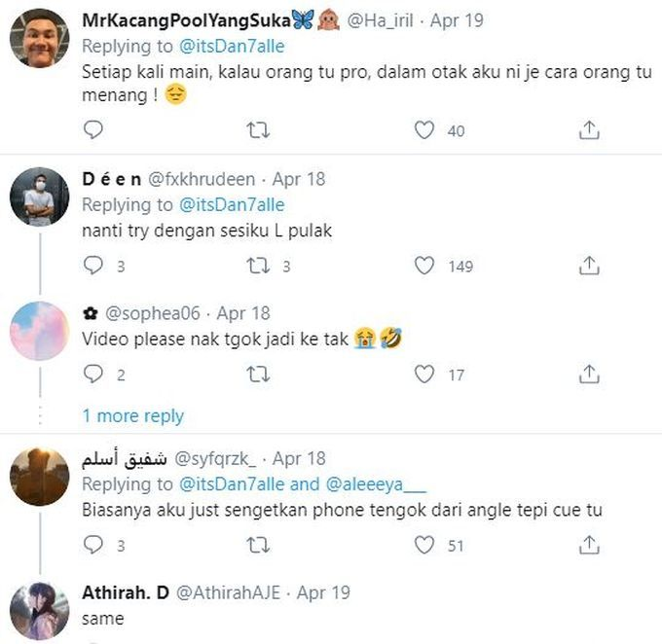
Task: Open D é e n's avatar
Action: [39, 197]
